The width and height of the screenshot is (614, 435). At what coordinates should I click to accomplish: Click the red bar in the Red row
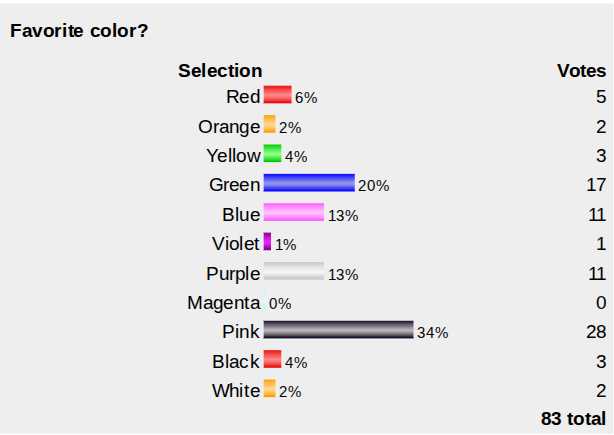[x=277, y=96]
